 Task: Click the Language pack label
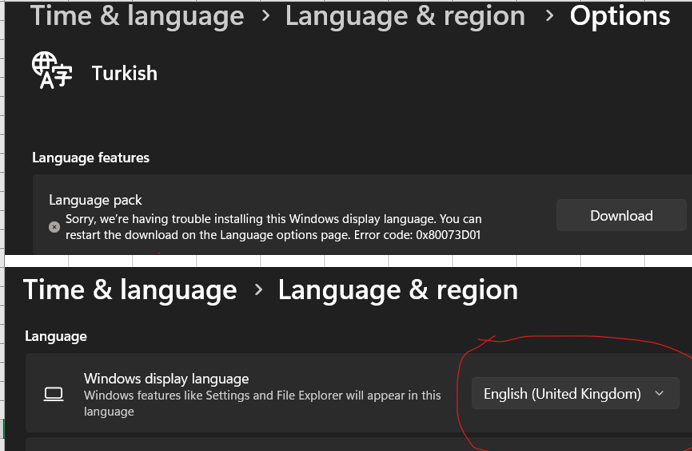(95, 200)
